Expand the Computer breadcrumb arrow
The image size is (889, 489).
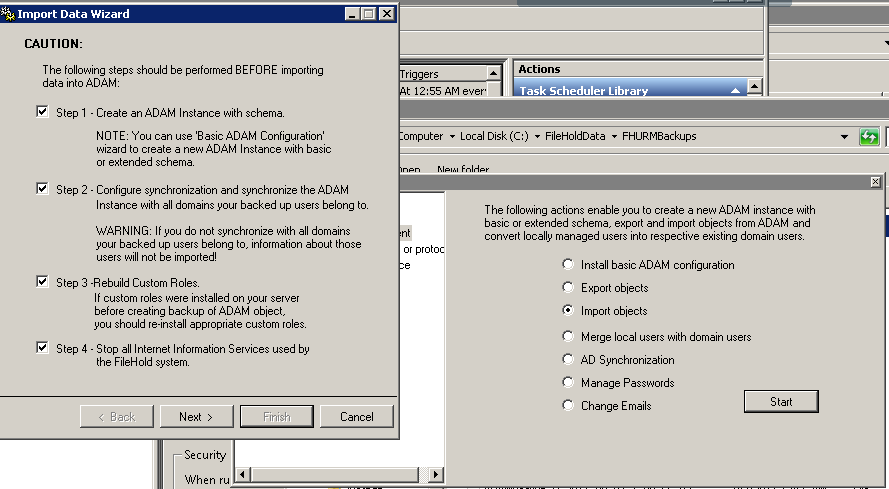[452, 137]
